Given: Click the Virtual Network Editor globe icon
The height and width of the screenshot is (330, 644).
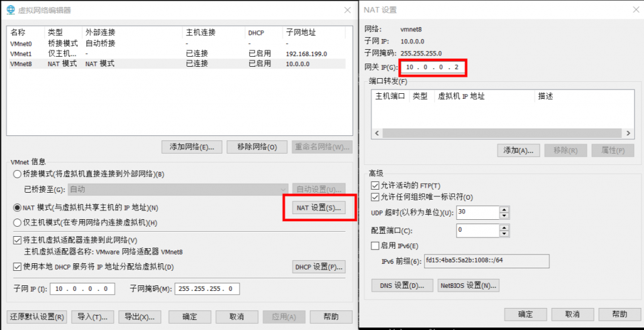Looking at the screenshot, I should click(x=11, y=9).
